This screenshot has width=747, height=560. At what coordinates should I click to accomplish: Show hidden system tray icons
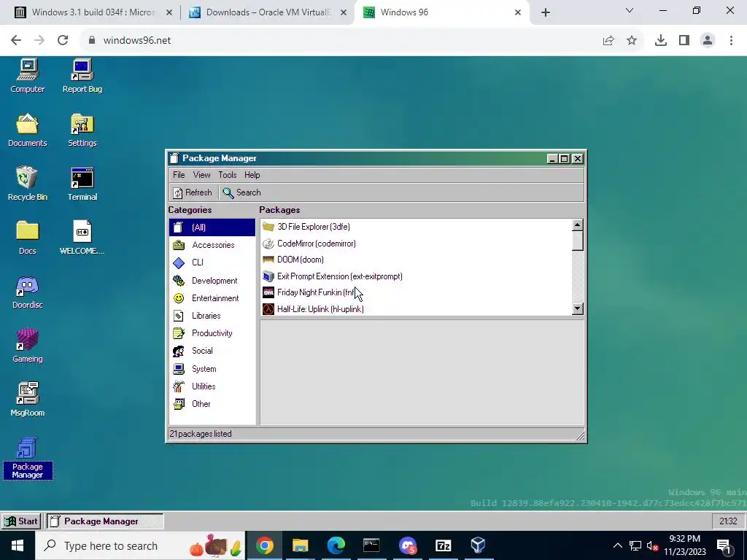tap(617, 545)
